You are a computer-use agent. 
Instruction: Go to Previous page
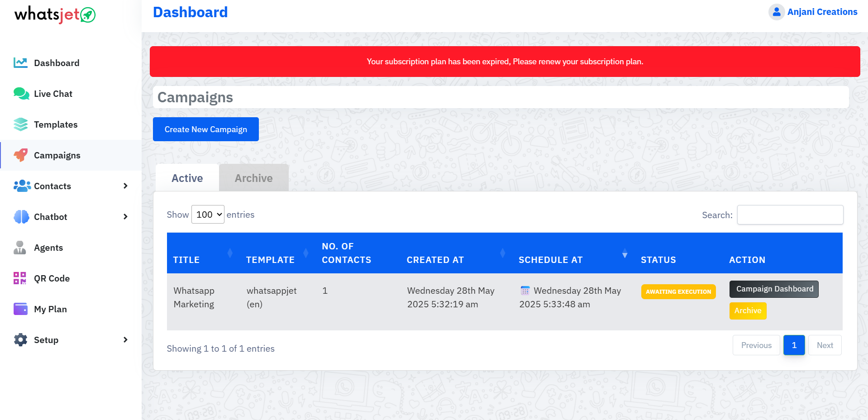point(756,345)
